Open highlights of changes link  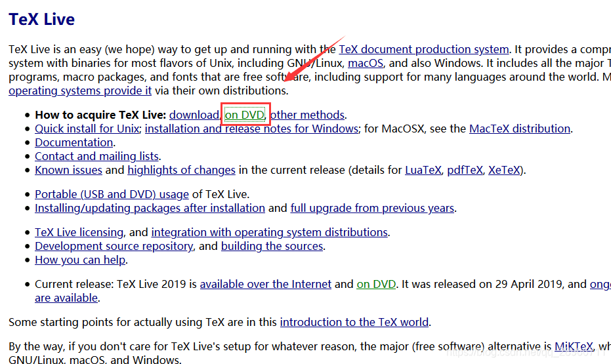point(182,170)
